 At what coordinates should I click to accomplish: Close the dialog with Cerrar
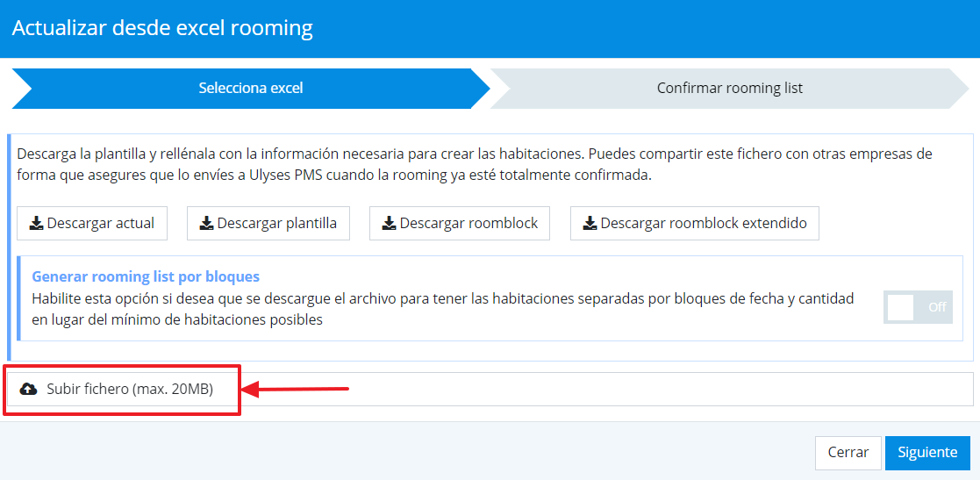[848, 453]
